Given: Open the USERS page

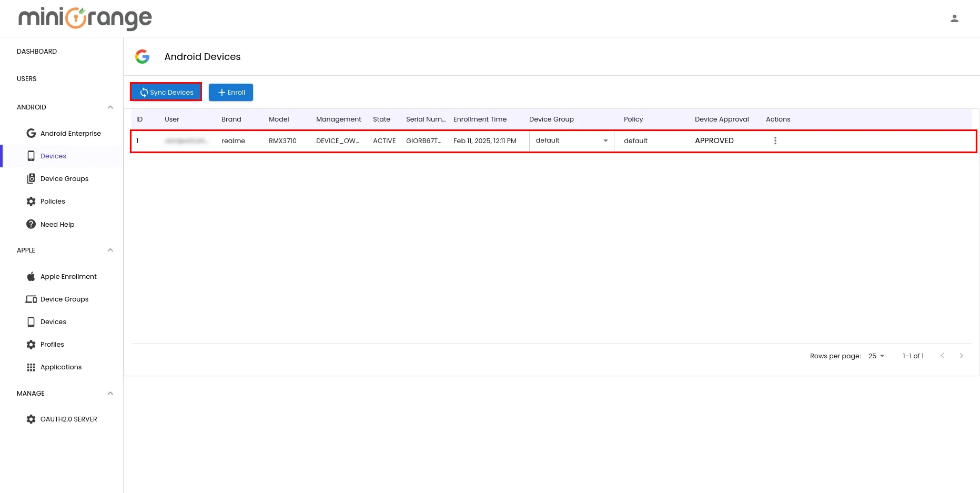Looking at the screenshot, I should [x=27, y=78].
